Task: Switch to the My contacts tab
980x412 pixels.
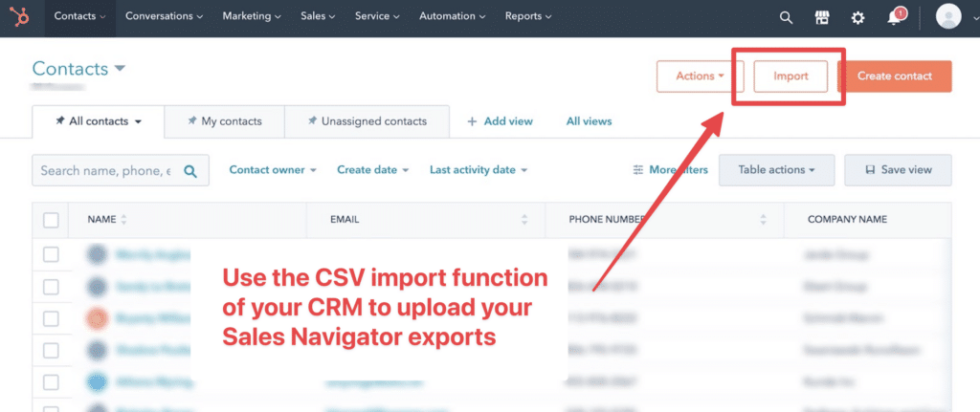Action: [x=224, y=121]
